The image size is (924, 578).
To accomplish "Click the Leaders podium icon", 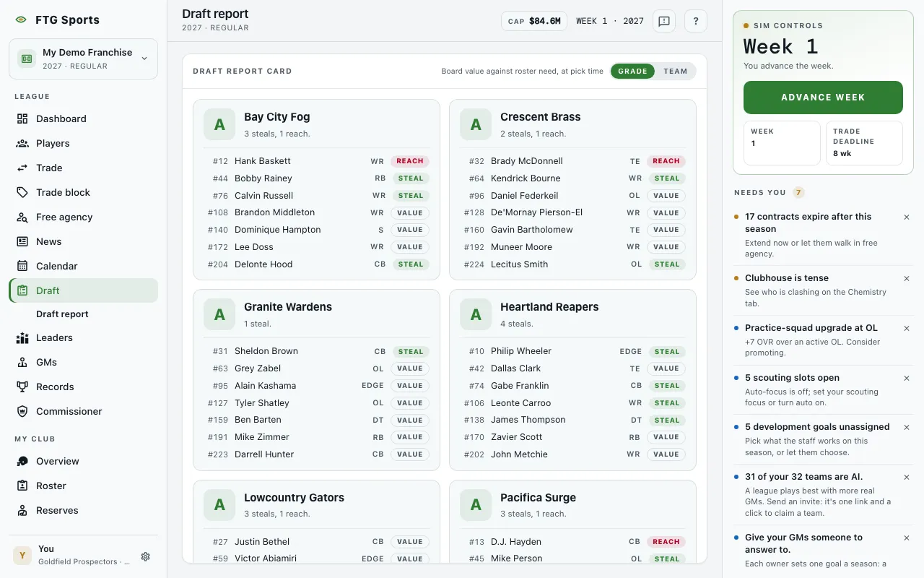I will 22,337.
